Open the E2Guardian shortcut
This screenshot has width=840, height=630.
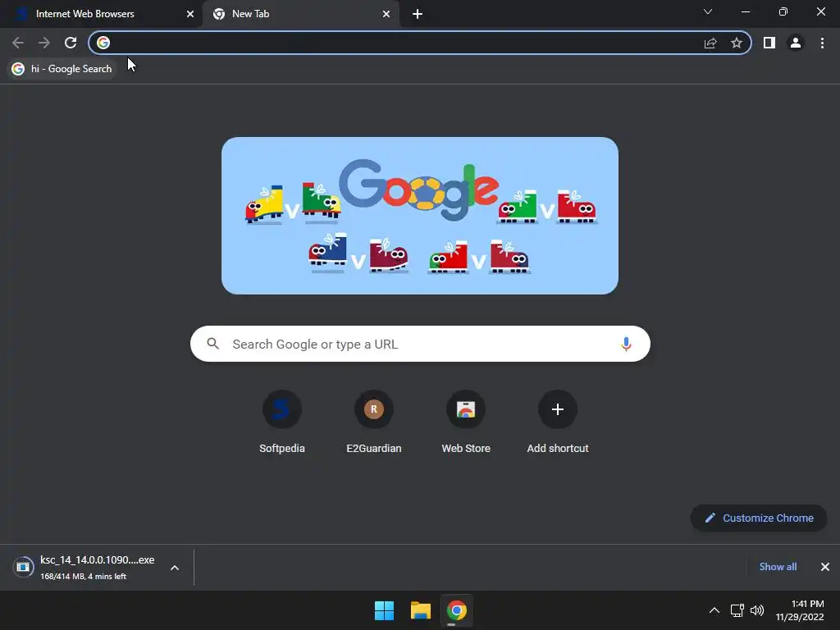[374, 423]
